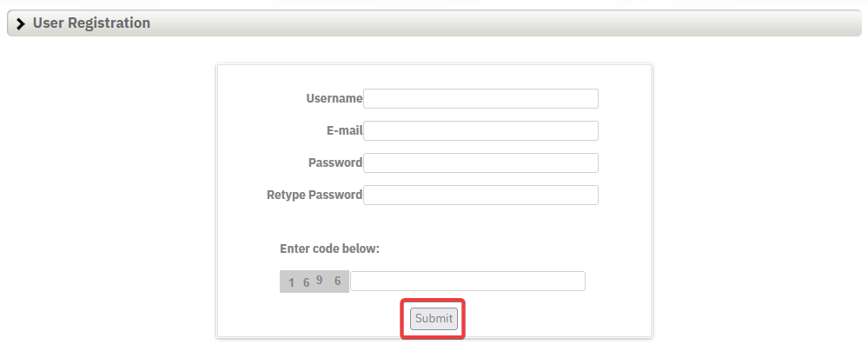Viewport: 868px width, 358px height.
Task: Focus the Retype Password field
Action: (x=480, y=195)
